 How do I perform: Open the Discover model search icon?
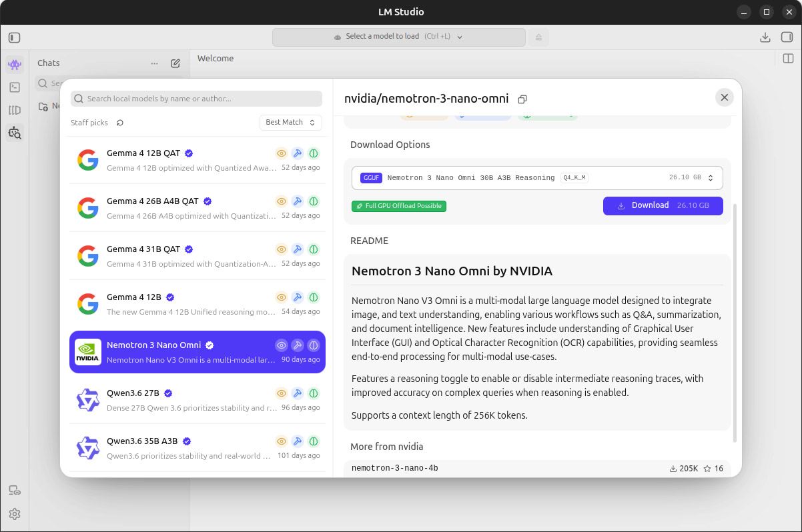(x=15, y=133)
